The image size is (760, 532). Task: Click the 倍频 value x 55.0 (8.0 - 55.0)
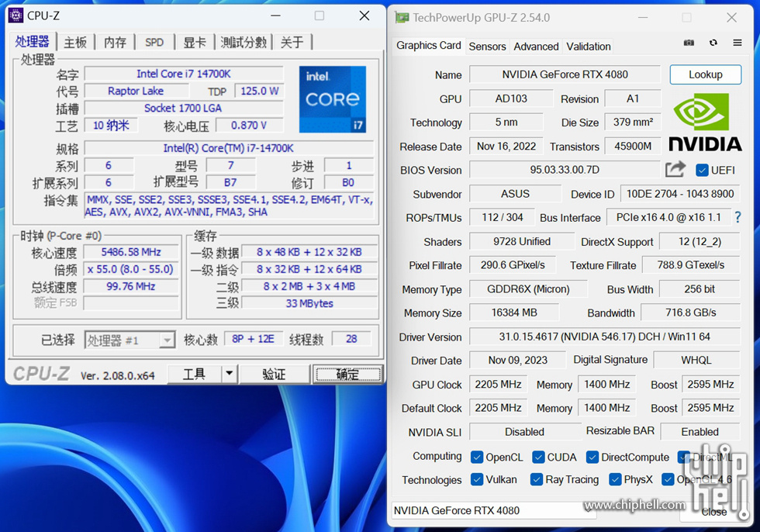coord(131,269)
